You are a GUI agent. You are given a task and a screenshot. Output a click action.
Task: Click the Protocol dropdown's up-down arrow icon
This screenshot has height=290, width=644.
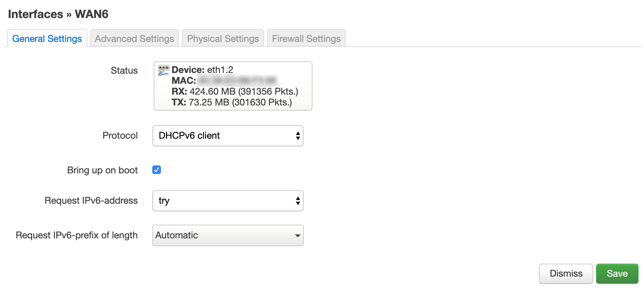[298, 136]
